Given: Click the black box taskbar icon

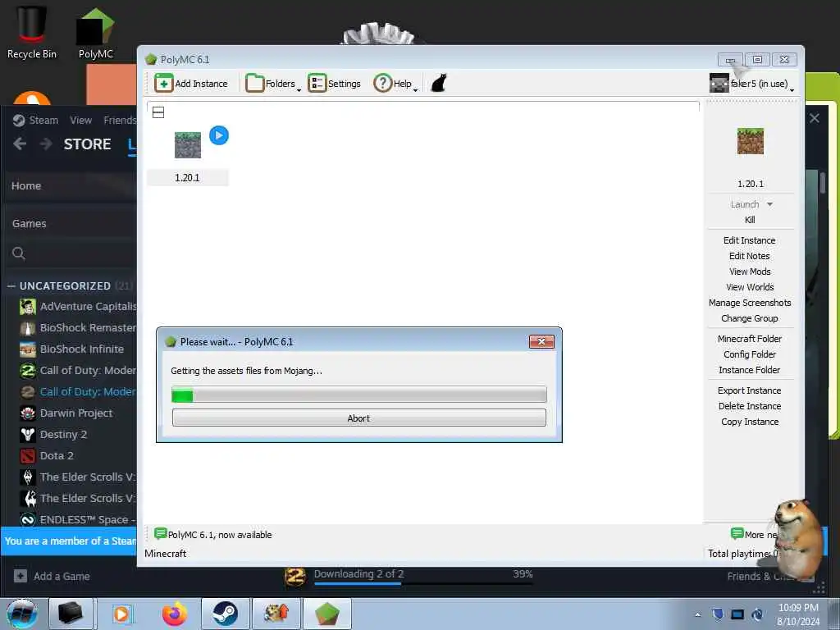Looking at the screenshot, I should coord(71,614).
